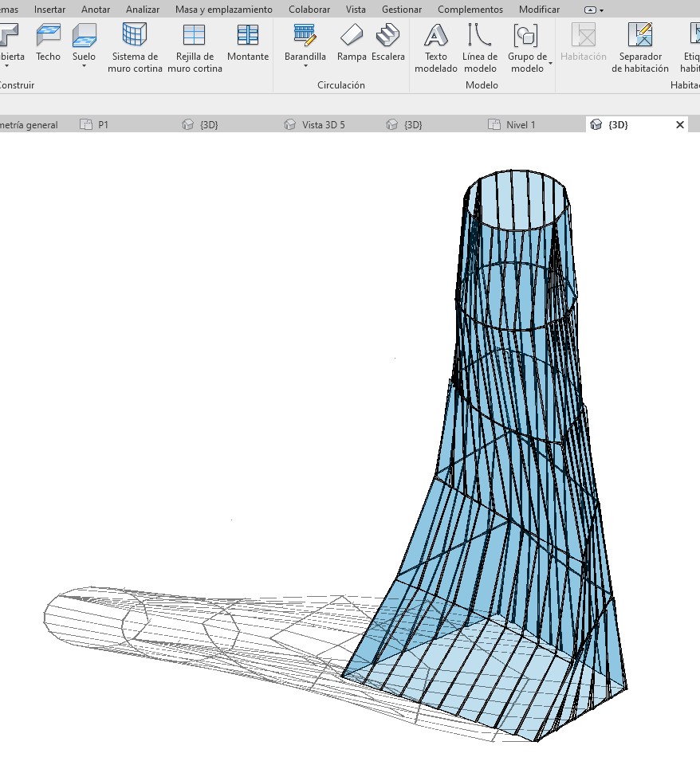
Task: Select Línea de modelo tool
Action: 480,46
